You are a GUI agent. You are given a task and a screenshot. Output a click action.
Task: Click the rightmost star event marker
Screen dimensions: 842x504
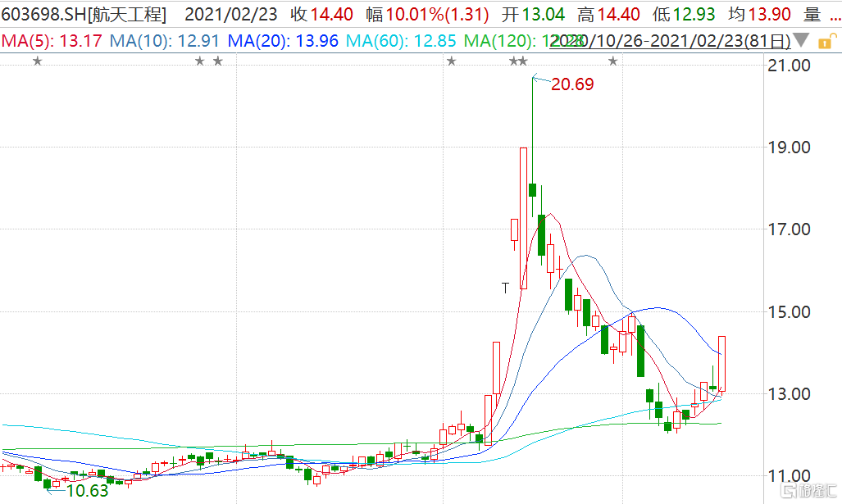pyautogui.click(x=612, y=61)
